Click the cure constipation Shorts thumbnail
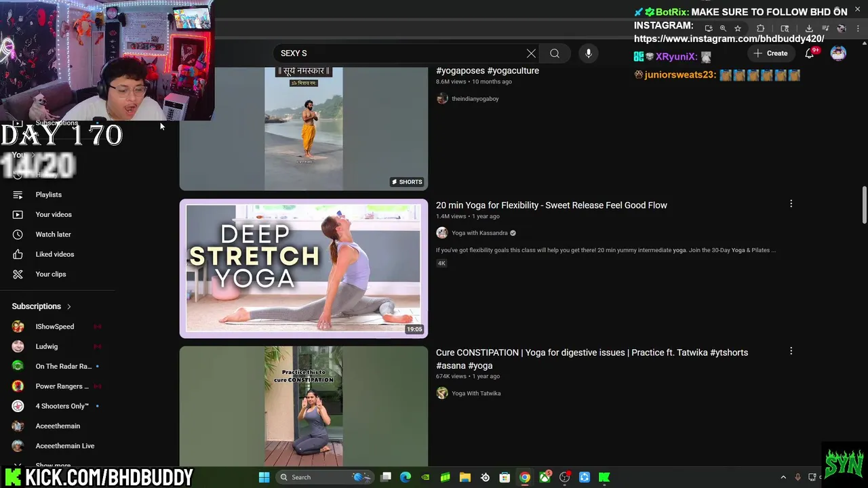The image size is (868, 488). tap(304, 406)
